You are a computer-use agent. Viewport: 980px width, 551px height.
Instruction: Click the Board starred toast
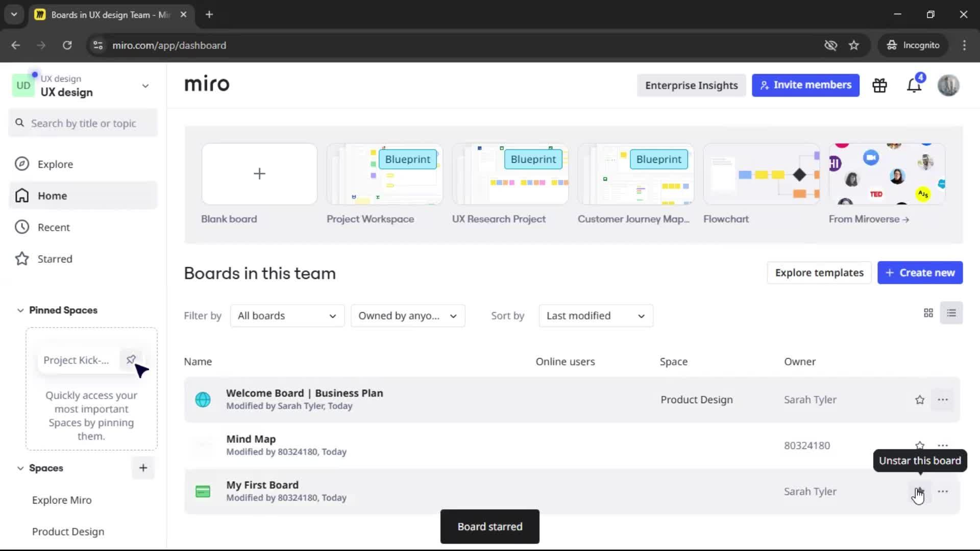click(x=490, y=527)
